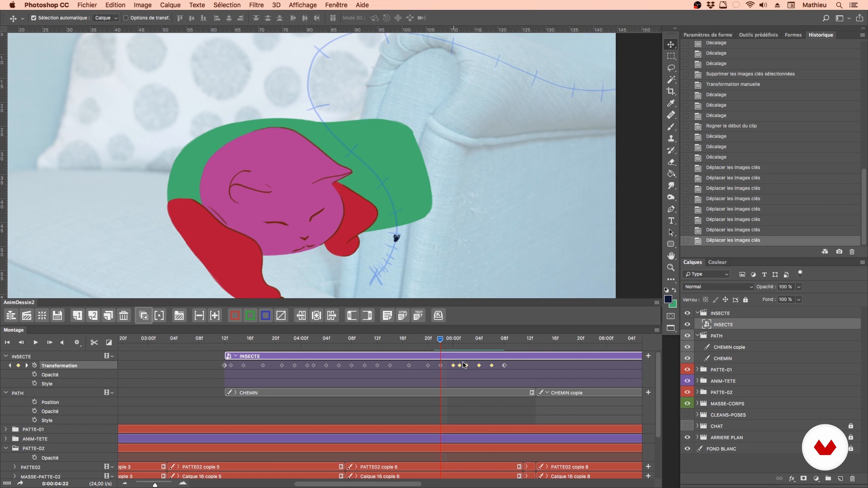Click the AnimDessin2 blue color label button
Viewport: 868px width, 488px height.
click(x=266, y=316)
